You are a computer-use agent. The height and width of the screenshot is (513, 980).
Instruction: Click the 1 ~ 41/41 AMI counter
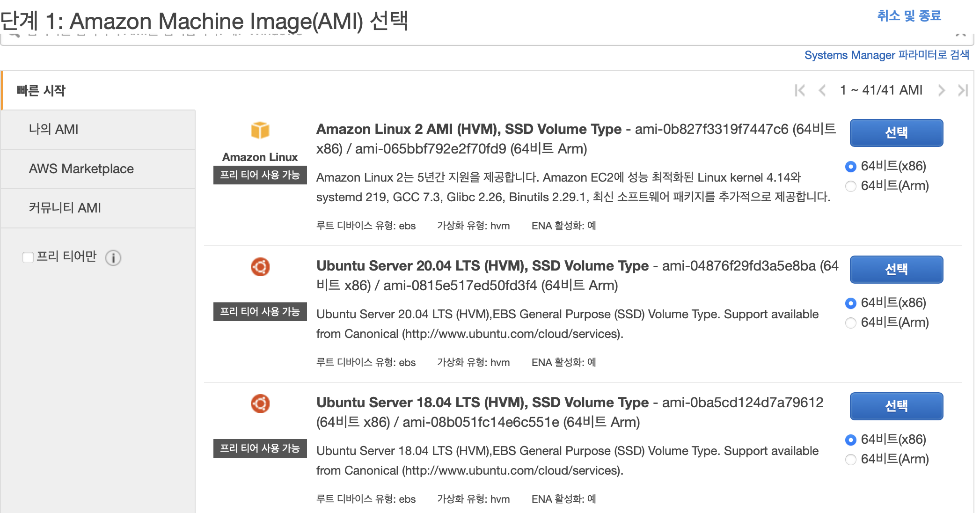coord(881,90)
